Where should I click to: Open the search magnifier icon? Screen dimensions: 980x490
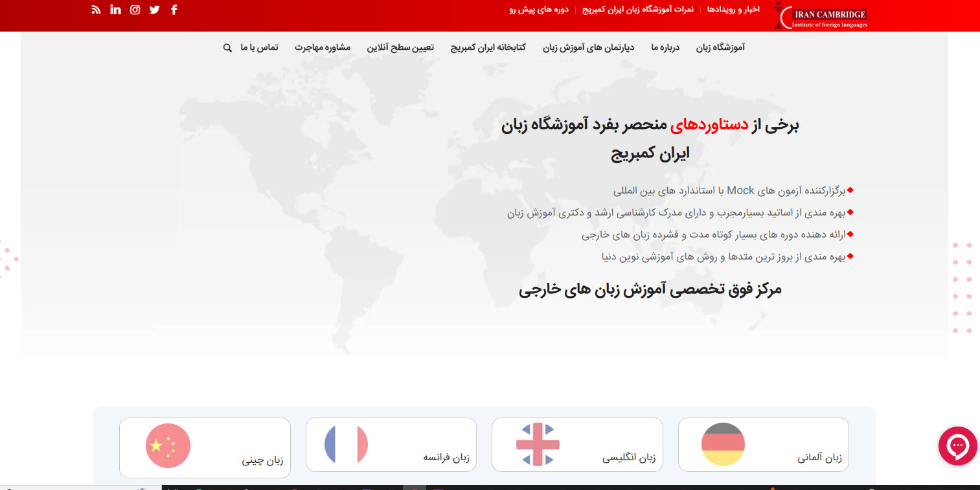(x=227, y=48)
